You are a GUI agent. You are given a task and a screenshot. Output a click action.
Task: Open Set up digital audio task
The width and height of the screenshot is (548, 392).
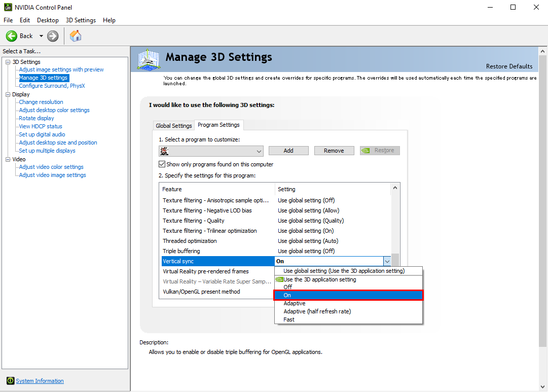tap(42, 134)
